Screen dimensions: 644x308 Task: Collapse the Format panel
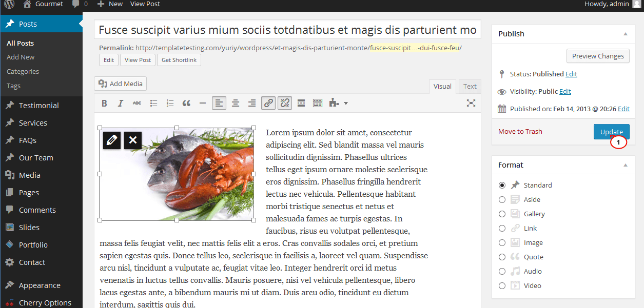point(625,165)
